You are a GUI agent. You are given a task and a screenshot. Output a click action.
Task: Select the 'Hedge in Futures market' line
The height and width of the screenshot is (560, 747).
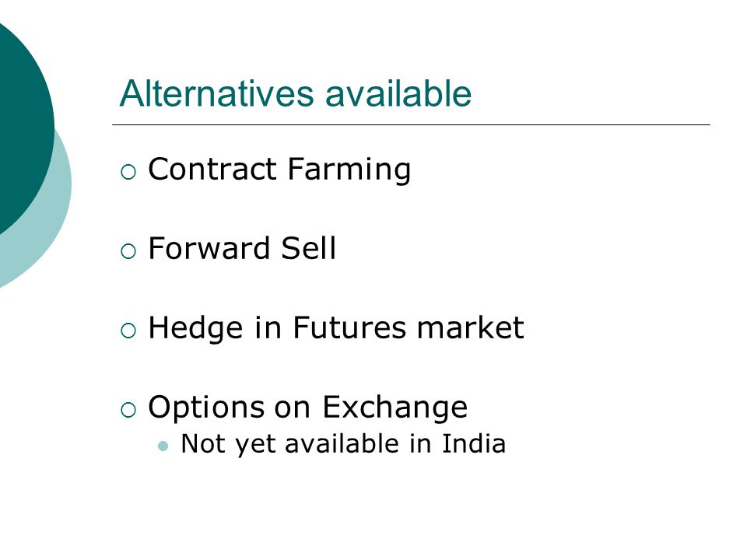(336, 328)
